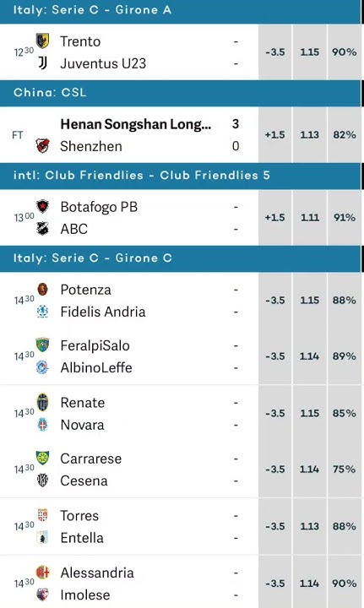Open the Torres vs Entella match
The width and height of the screenshot is (364, 608).
(129, 527)
